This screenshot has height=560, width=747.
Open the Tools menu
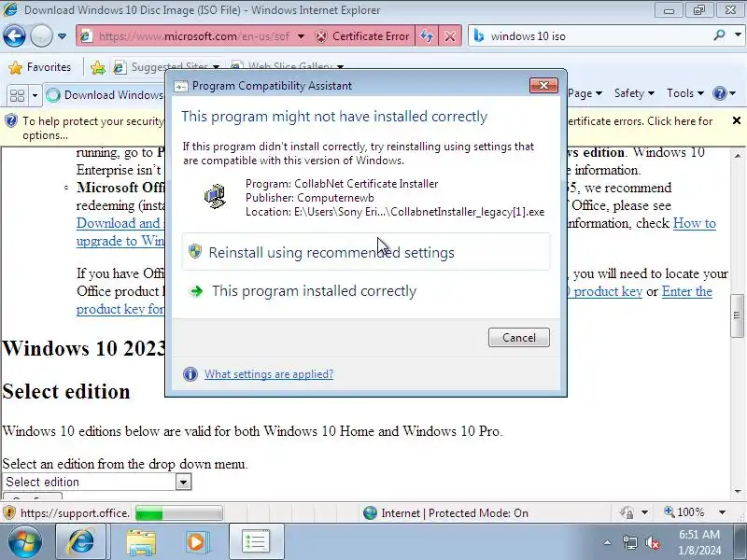point(685,93)
